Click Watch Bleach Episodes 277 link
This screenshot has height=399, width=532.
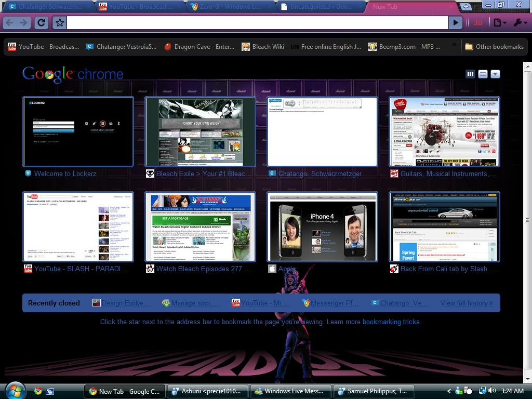click(203, 269)
